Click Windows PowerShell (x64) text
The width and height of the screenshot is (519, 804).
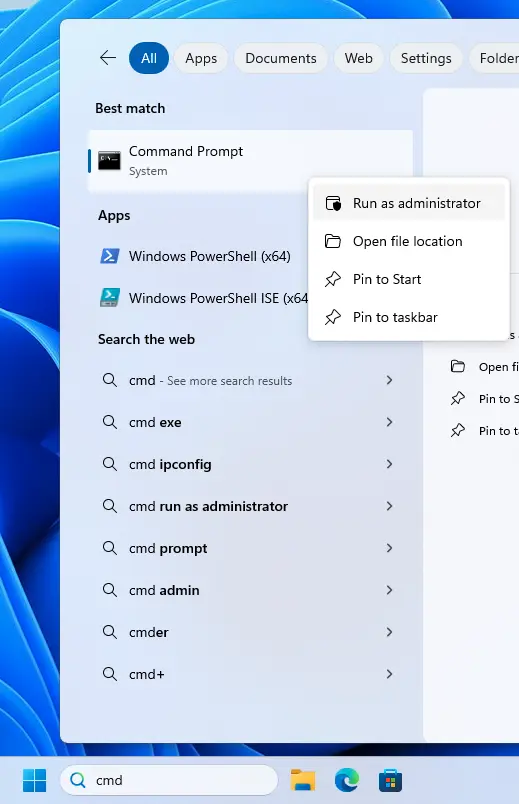tap(210, 256)
